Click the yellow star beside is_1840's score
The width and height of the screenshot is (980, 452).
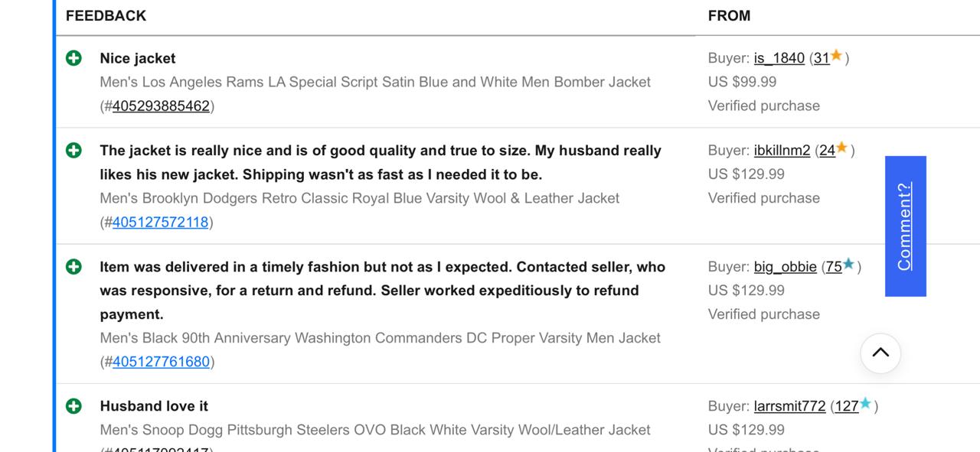tap(837, 55)
